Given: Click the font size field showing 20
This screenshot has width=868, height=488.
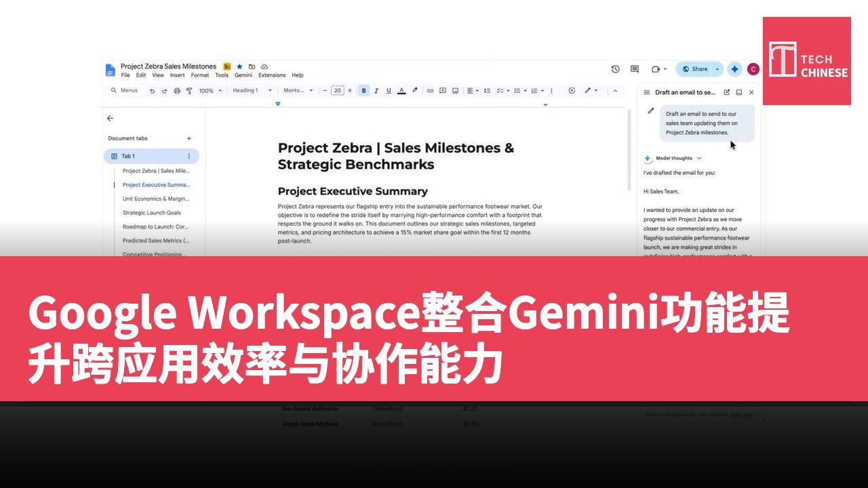Looking at the screenshot, I should [x=338, y=90].
